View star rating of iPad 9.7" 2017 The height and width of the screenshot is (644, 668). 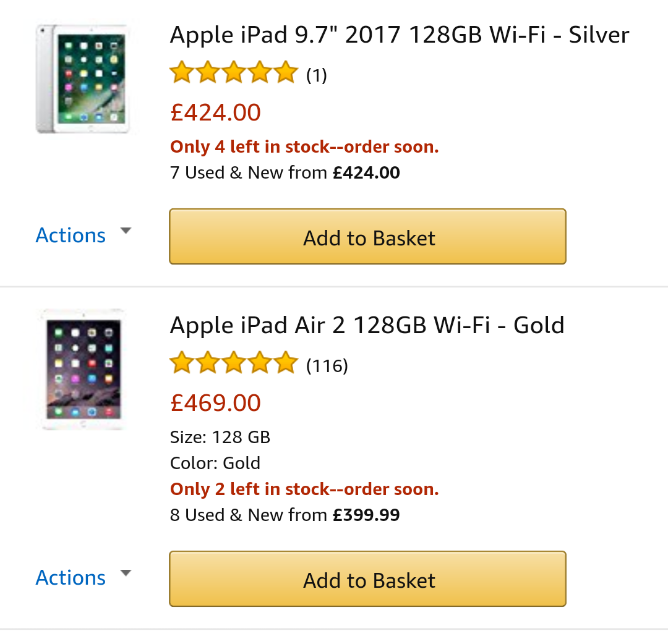(234, 74)
